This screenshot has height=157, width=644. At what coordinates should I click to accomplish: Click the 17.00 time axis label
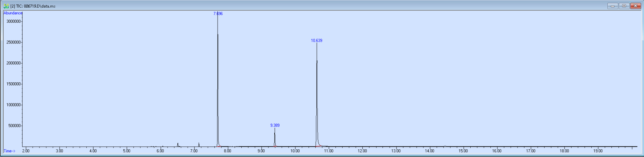click(x=530, y=151)
